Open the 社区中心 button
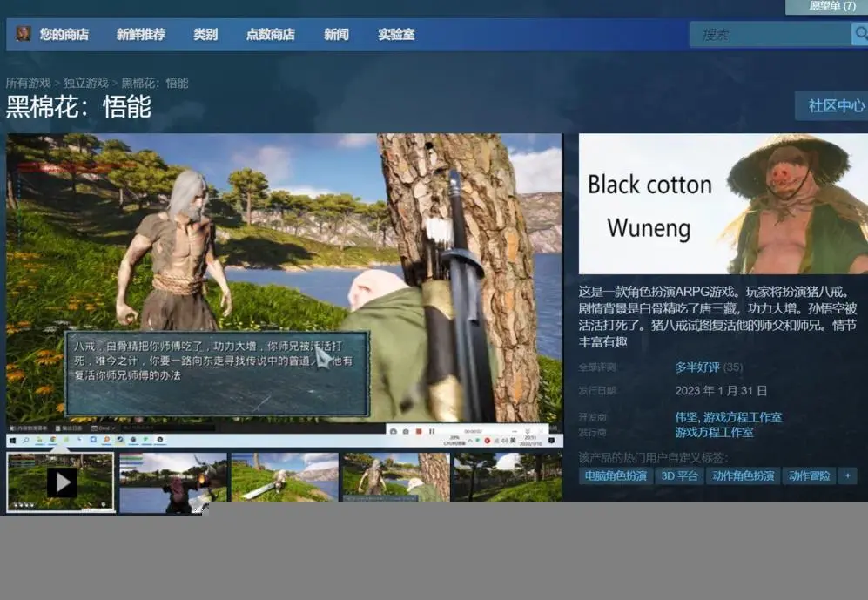This screenshot has width=868, height=600. (x=832, y=105)
